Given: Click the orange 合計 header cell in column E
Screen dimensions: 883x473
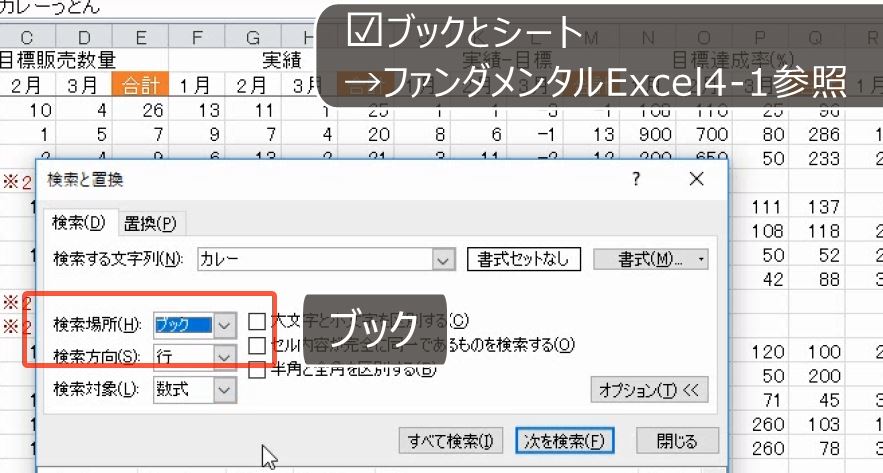Looking at the screenshot, I should (140, 85).
